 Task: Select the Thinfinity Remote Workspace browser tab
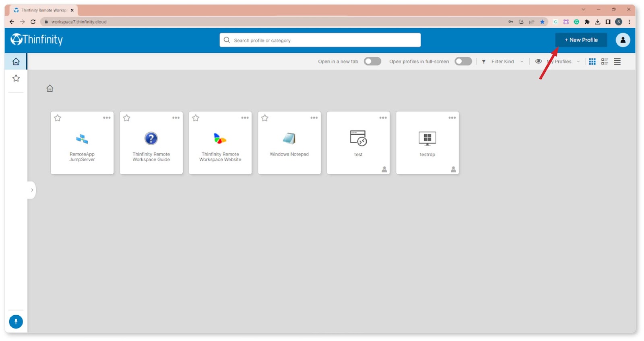[x=43, y=10]
